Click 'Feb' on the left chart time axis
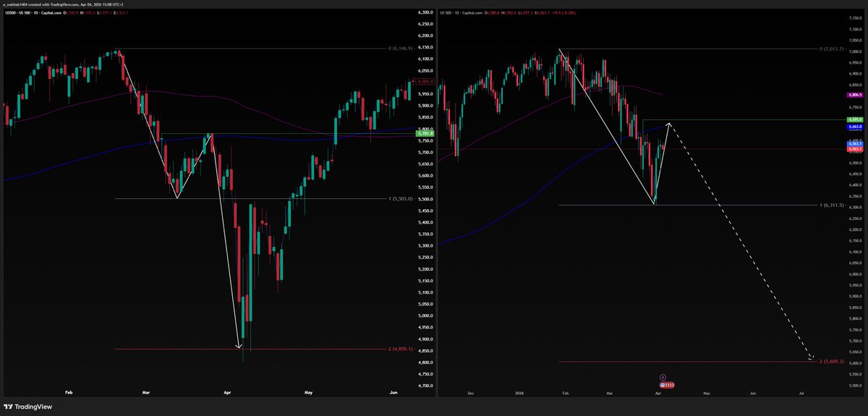868x416 pixels. click(x=69, y=393)
